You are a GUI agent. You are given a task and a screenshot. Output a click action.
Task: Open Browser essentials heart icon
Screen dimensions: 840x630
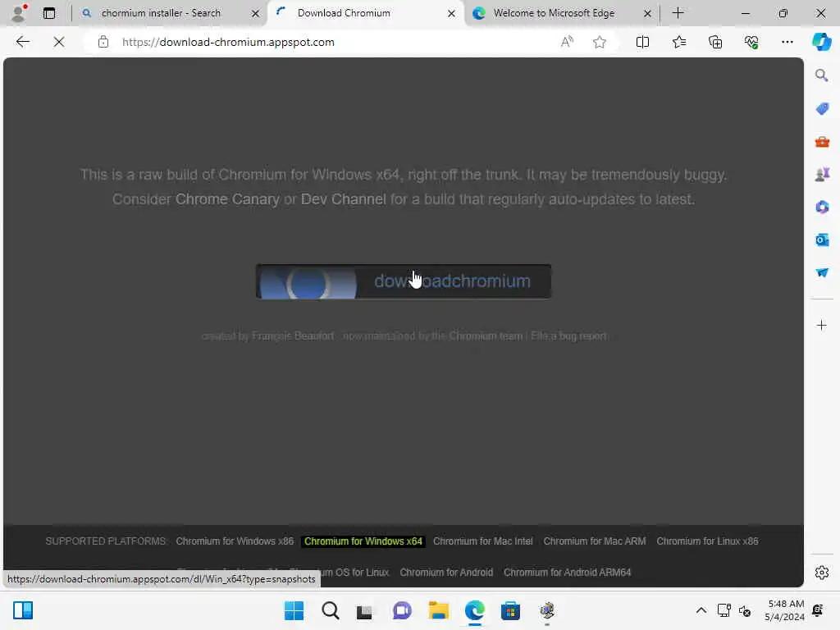point(751,42)
